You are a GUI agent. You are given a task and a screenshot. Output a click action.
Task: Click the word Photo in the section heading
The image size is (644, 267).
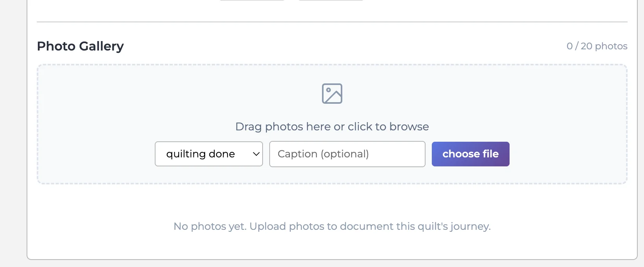tap(56, 46)
